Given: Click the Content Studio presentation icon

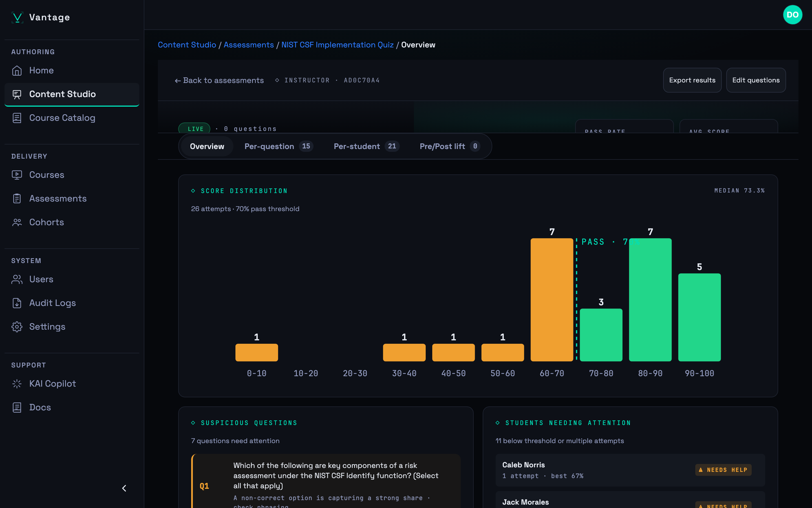Looking at the screenshot, I should (x=17, y=95).
